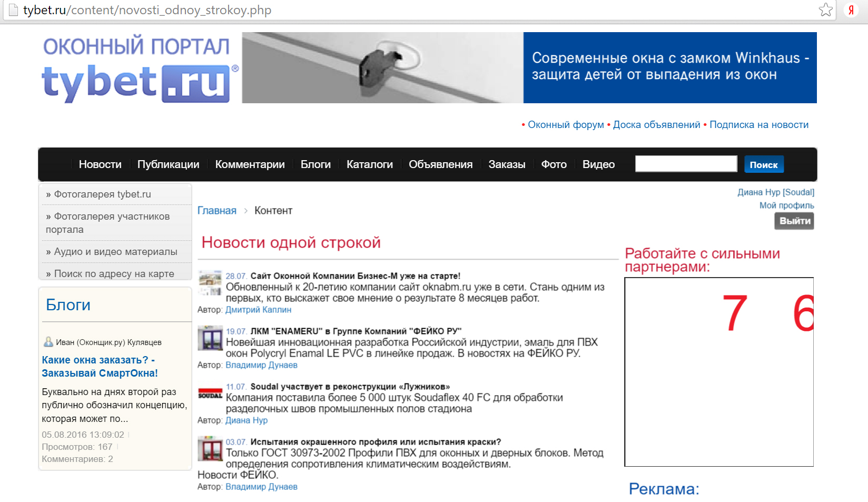Image resolution: width=868 pixels, height=502 pixels.
Task: Open the Фото menu item
Action: click(554, 164)
